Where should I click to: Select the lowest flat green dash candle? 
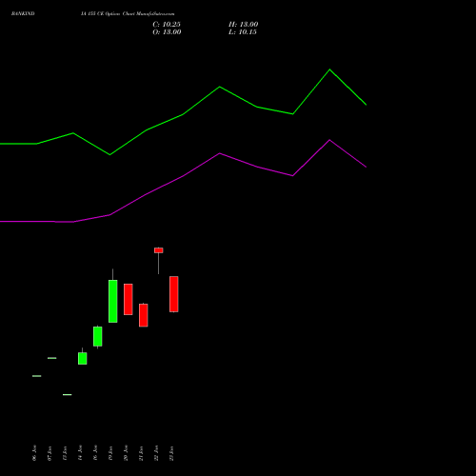tap(68, 394)
